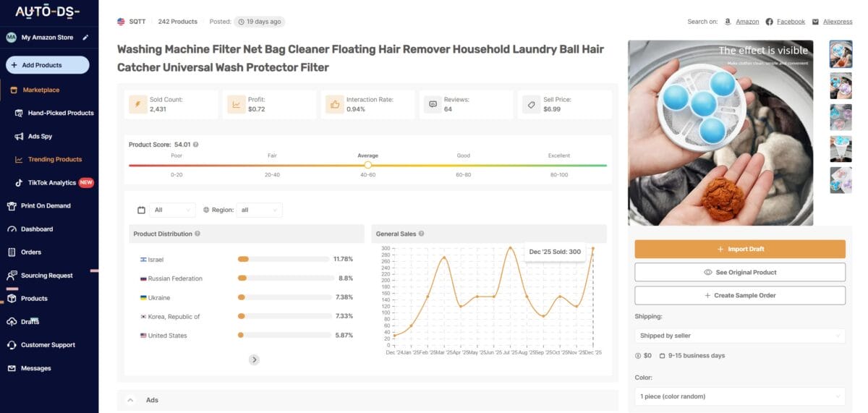Click the Sold Count lightning icon
This screenshot has width=868, height=413.
(137, 104)
